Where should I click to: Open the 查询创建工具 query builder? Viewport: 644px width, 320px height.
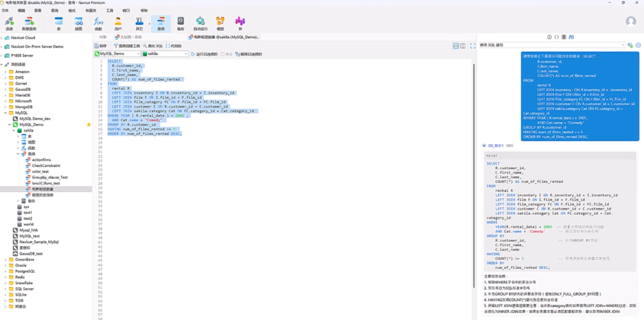[127, 46]
